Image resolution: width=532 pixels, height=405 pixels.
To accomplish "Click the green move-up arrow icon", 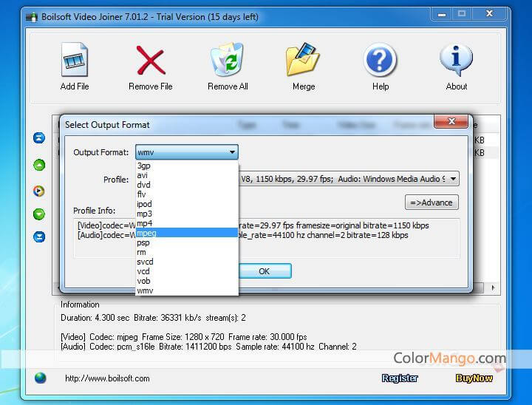I will [39, 165].
